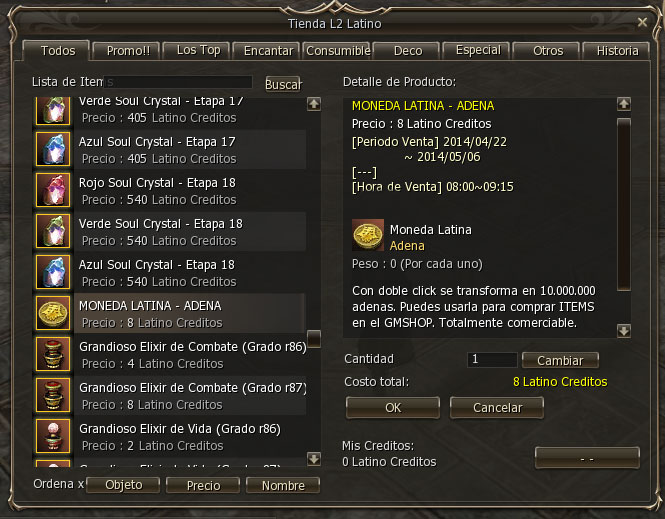Open the Consumible tab
The width and height of the screenshot is (665, 519).
338,51
